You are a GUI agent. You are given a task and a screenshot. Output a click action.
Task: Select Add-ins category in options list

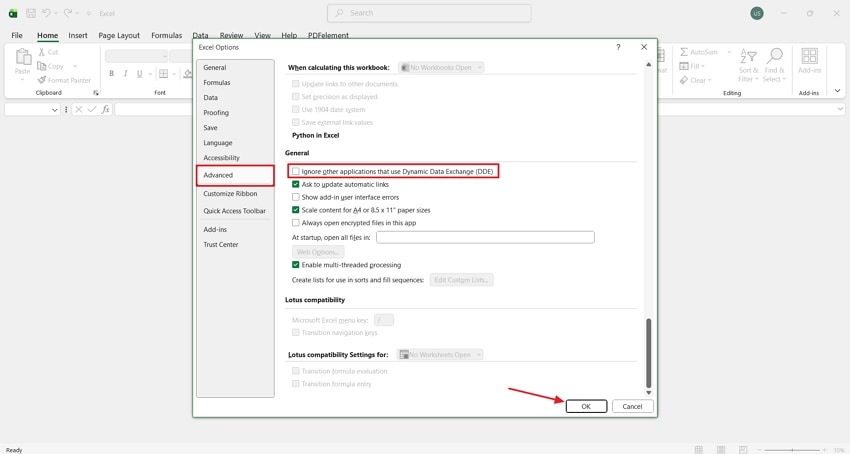click(x=235, y=230)
